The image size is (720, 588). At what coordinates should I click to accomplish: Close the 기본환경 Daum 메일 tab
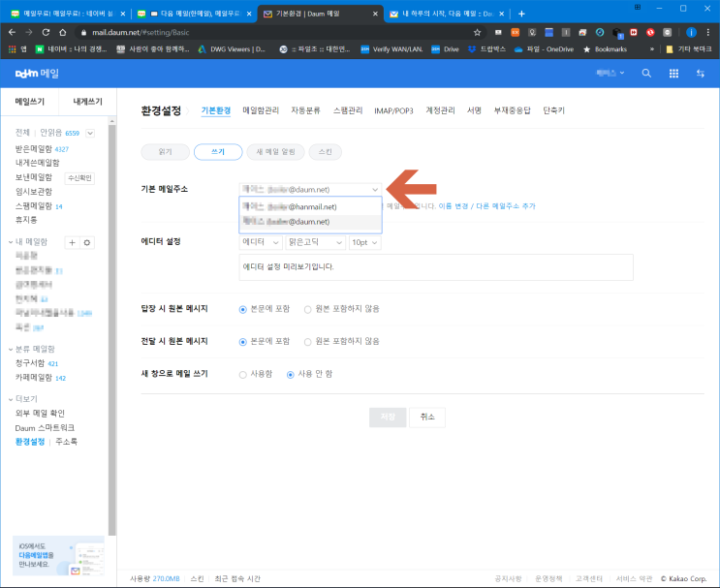pos(375,14)
